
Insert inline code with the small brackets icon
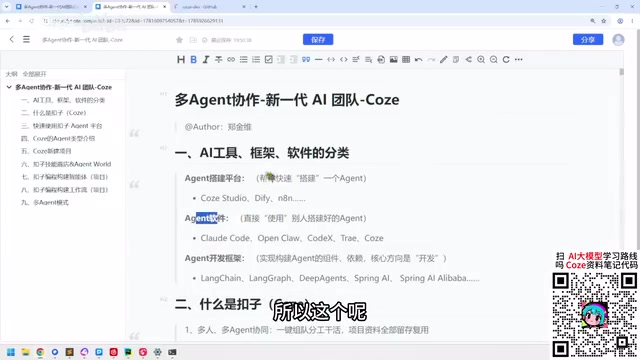331,60
